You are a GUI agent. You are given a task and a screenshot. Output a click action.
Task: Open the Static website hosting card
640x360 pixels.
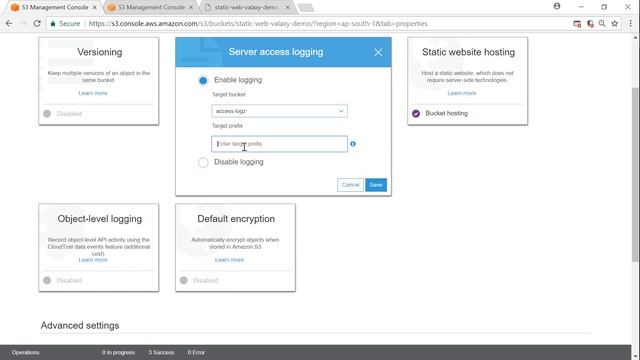468,81
